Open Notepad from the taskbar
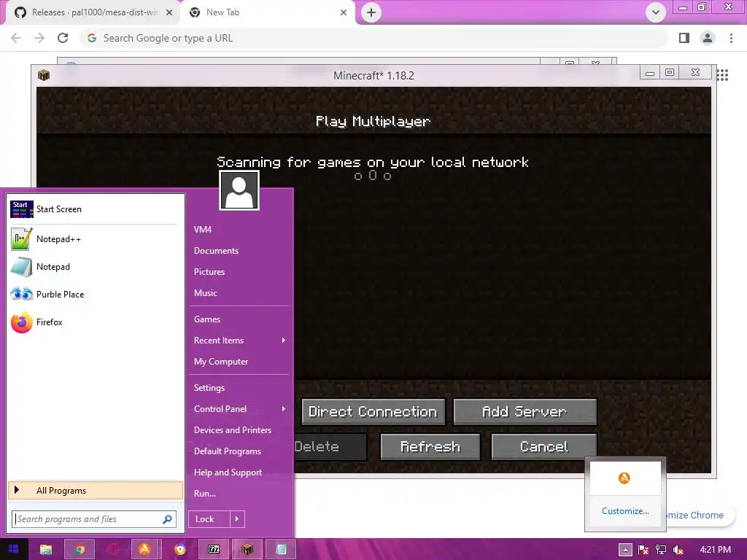Screen dimensions: 747x560 tap(281, 549)
